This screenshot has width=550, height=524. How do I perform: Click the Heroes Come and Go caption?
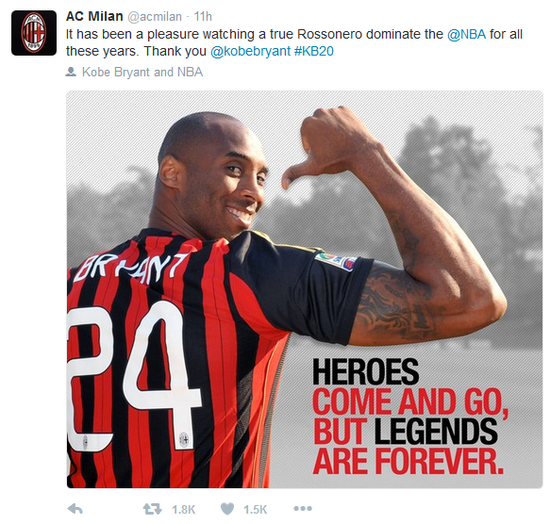tap(410, 416)
